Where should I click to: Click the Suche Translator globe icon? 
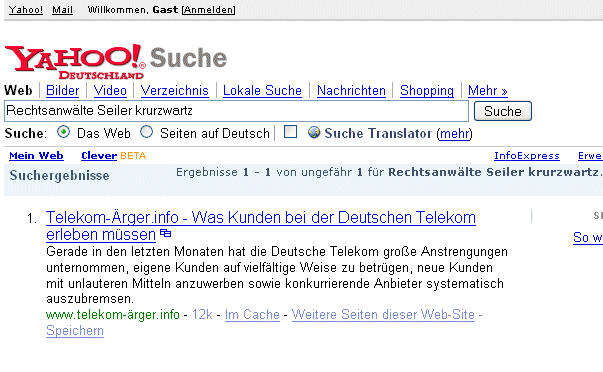coord(314,132)
